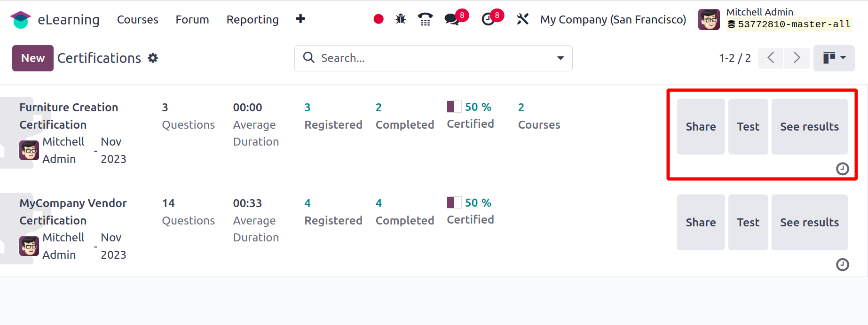Open the debug bug icon menu

coord(401,19)
